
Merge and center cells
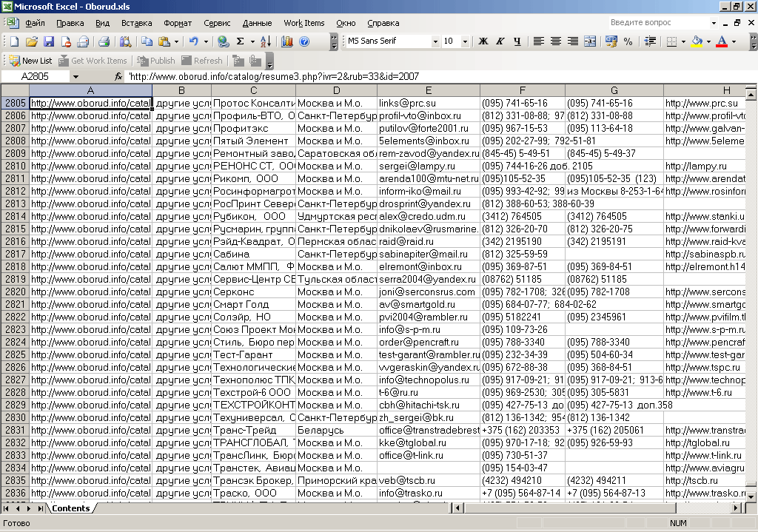590,41
